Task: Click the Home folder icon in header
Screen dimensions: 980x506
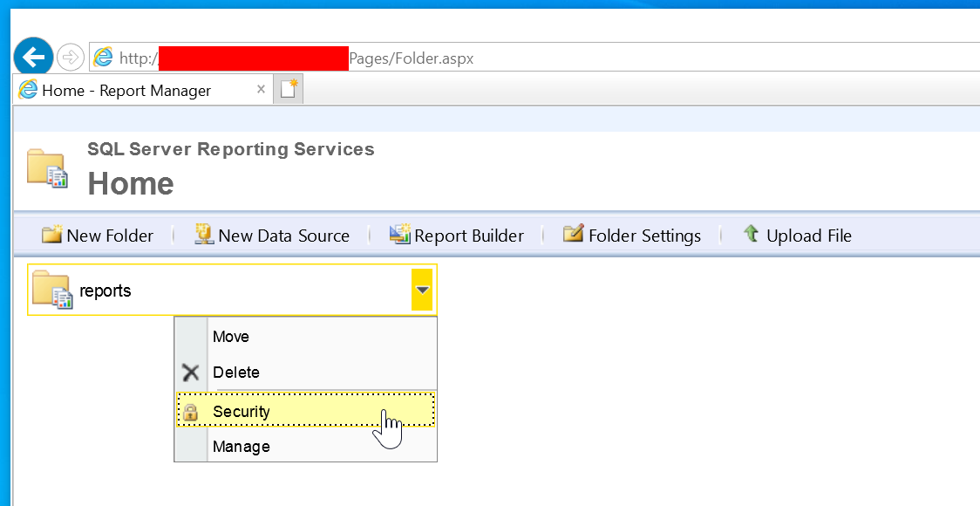Action: point(47,168)
